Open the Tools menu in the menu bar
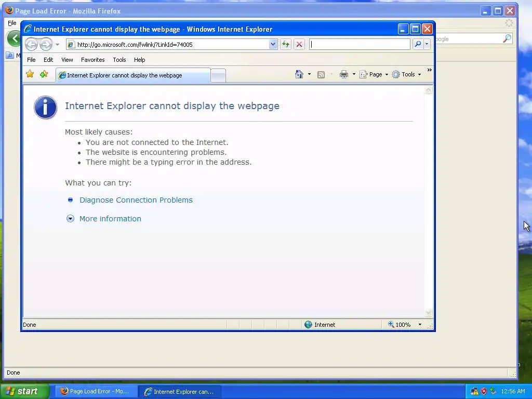 point(119,60)
